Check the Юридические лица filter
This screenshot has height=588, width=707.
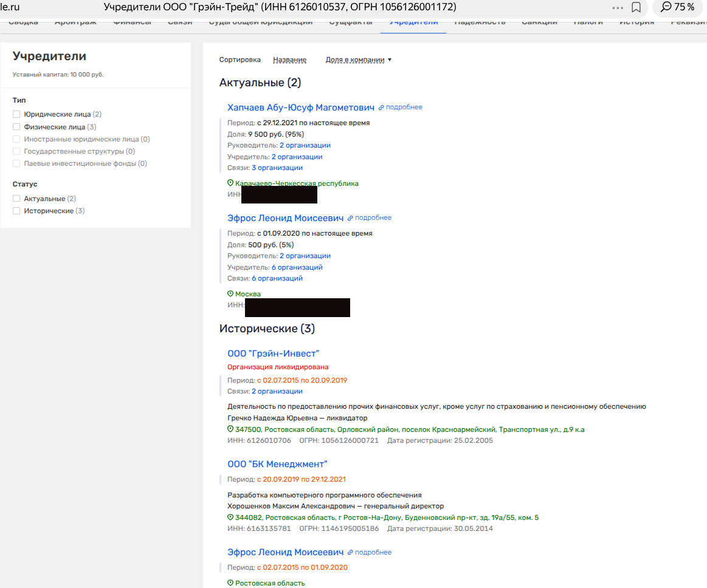(x=16, y=114)
